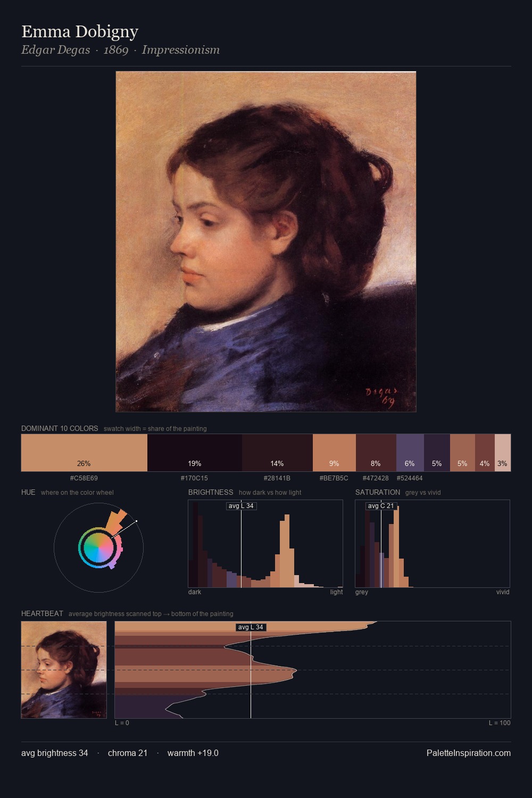Click the 'SATURATION' section heading
This screenshot has width=532, height=798.
tap(378, 492)
